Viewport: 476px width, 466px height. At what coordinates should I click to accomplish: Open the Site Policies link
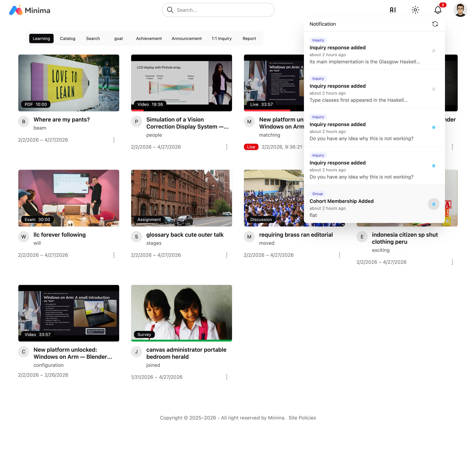[302, 418]
